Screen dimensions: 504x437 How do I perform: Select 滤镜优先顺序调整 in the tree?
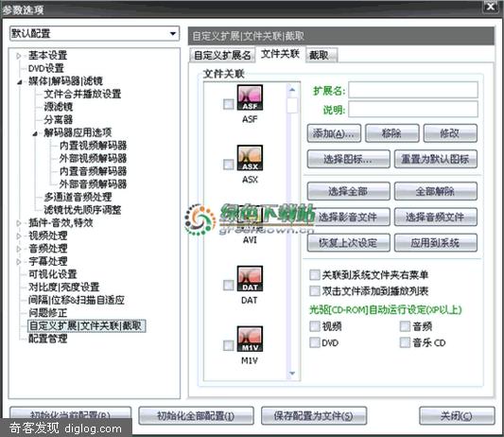click(x=82, y=210)
